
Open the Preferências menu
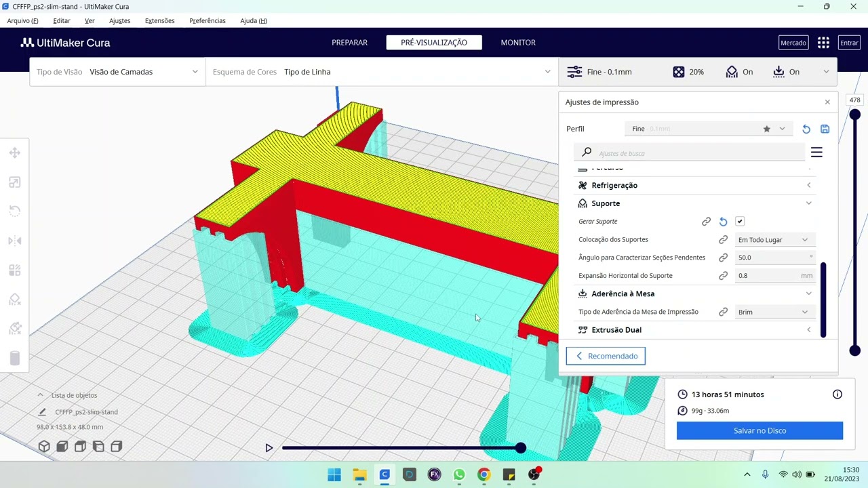208,21
